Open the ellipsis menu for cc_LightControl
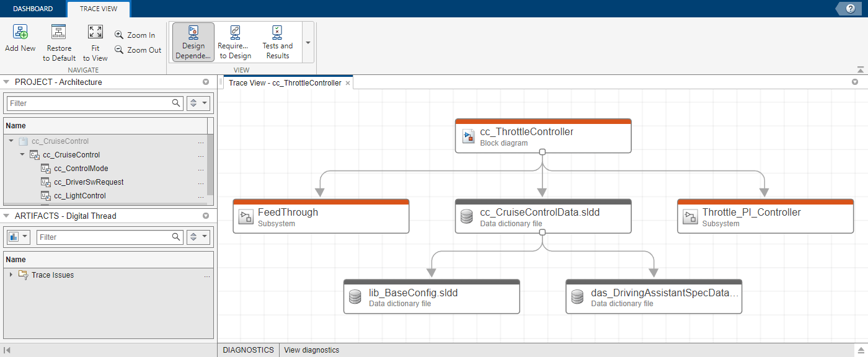 point(200,196)
